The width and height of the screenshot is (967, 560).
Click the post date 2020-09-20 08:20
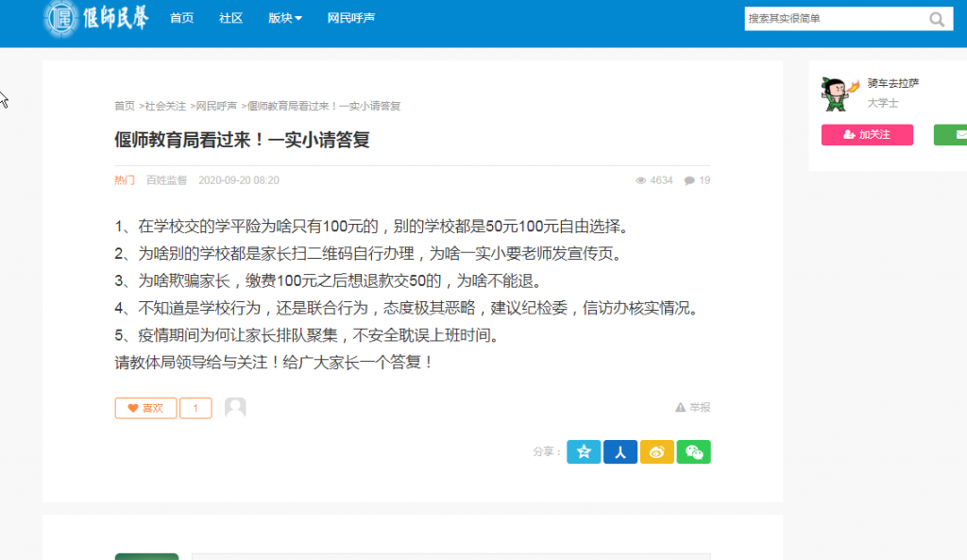(x=239, y=180)
